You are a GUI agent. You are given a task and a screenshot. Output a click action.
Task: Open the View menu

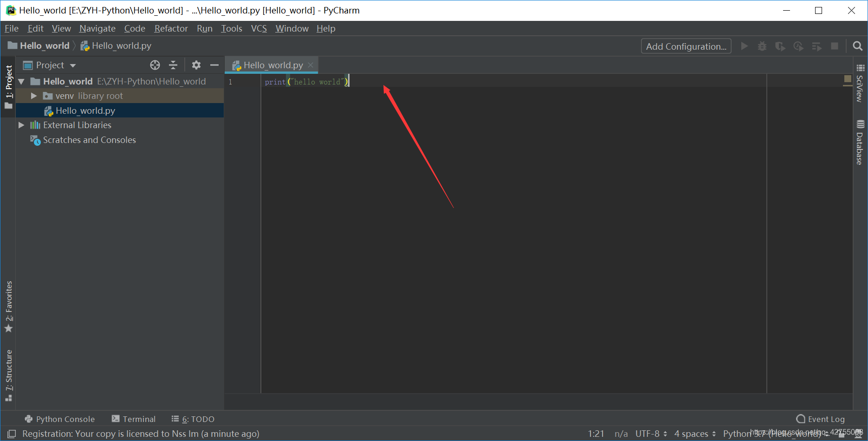coord(61,28)
